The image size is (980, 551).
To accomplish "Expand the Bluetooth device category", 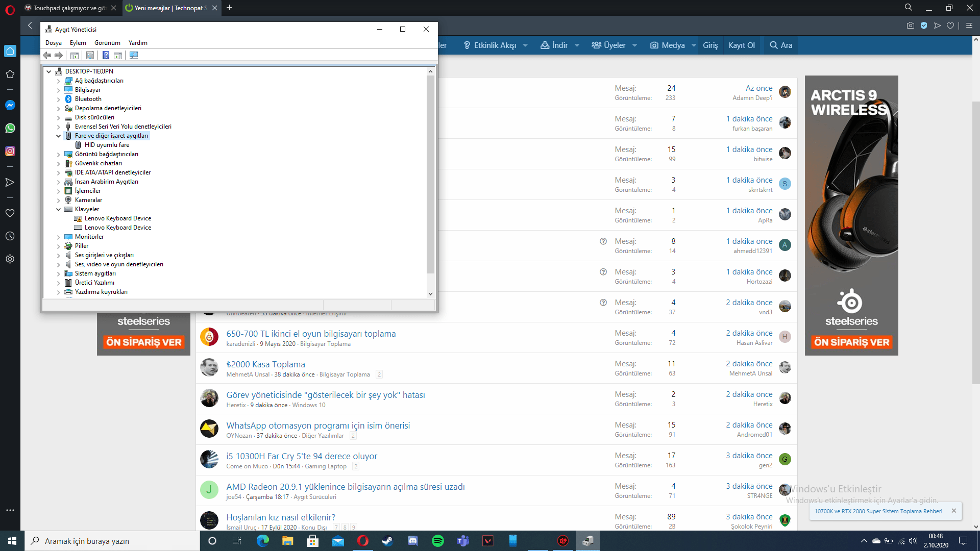I will [x=58, y=99].
